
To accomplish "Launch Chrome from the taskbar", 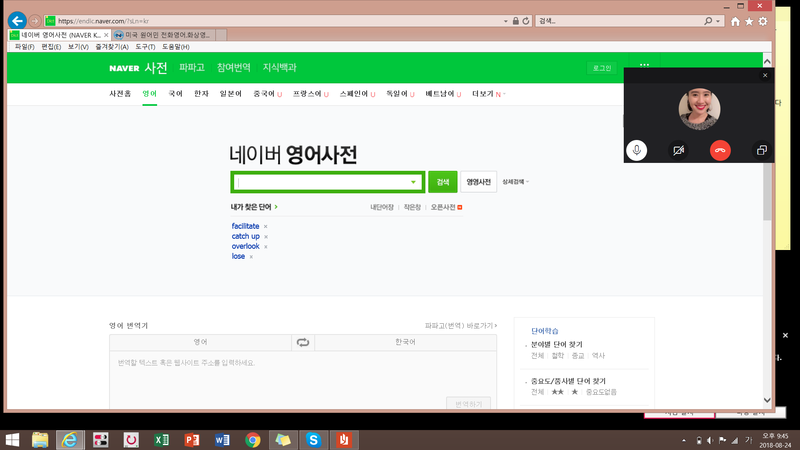I will (x=253, y=440).
